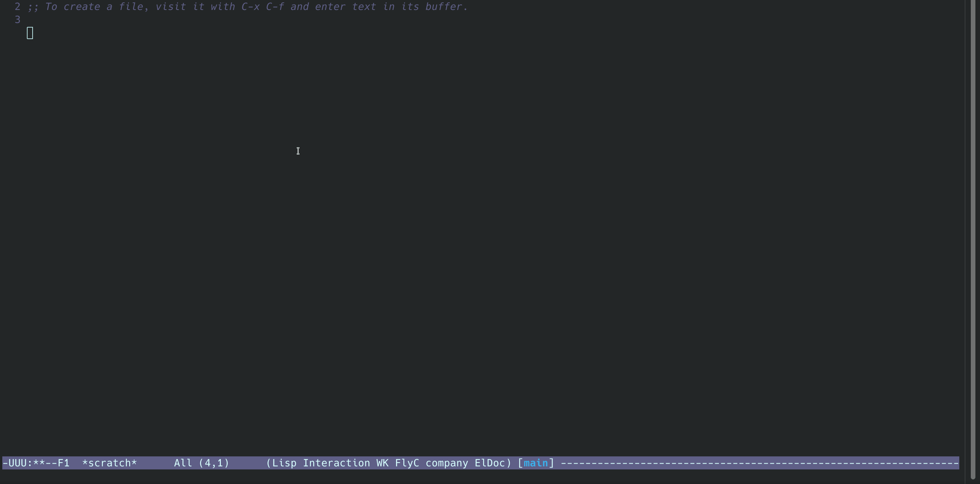The image size is (980, 484).
Task: Open the ElDoc minor mode menu
Action: 490,463
